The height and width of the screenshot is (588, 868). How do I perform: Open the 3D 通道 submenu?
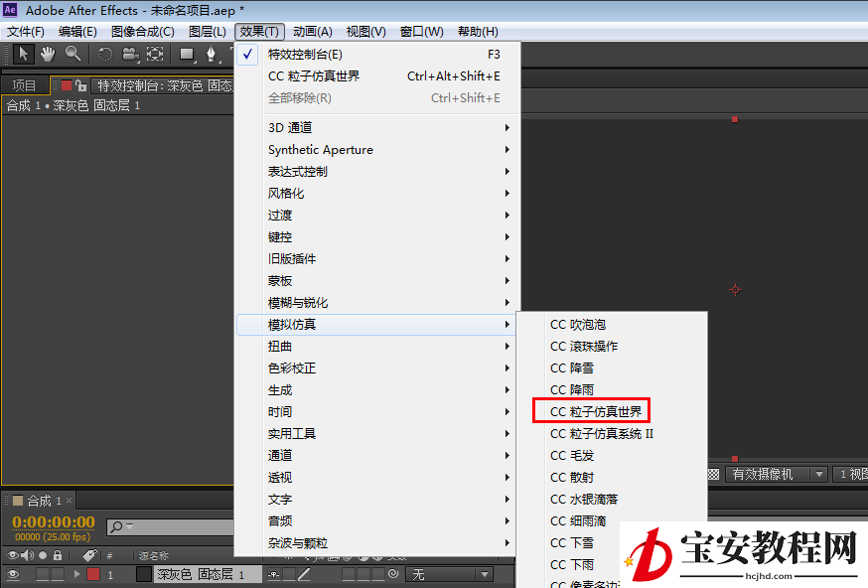pyautogui.click(x=377, y=128)
